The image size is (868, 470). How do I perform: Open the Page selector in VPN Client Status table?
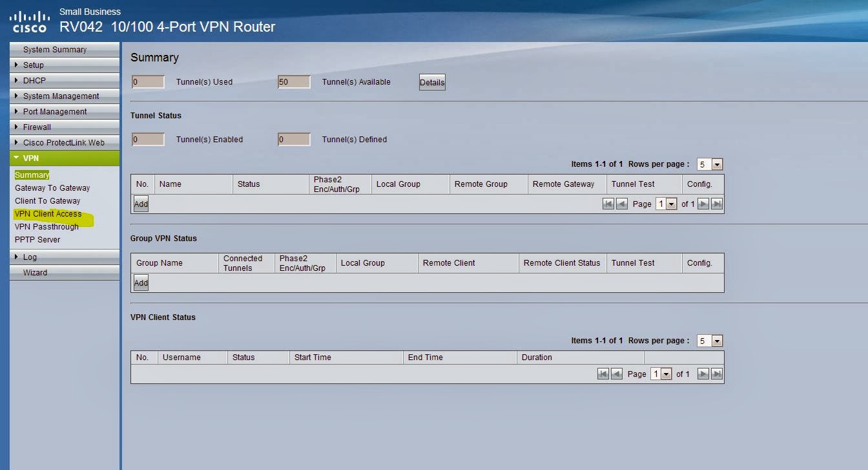(x=661, y=374)
